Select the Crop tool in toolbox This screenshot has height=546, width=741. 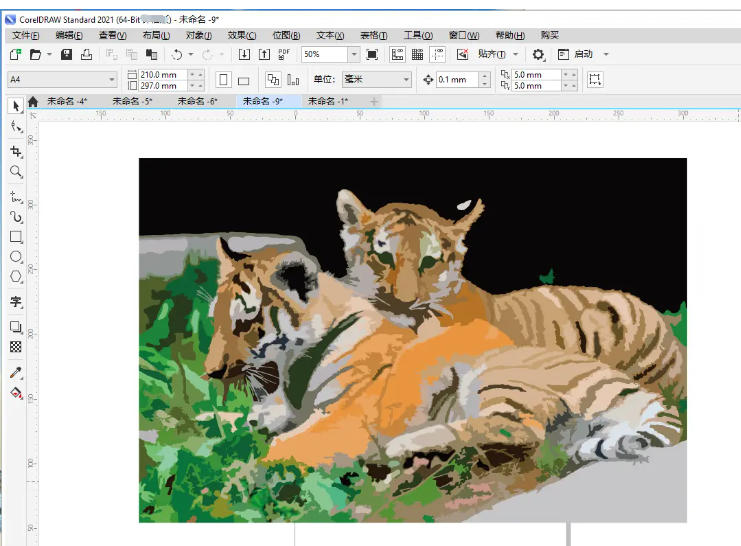pos(15,151)
